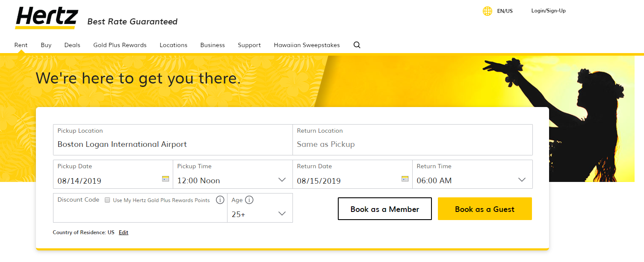
Task: Click the Login/Sign-Up link
Action: [549, 11]
